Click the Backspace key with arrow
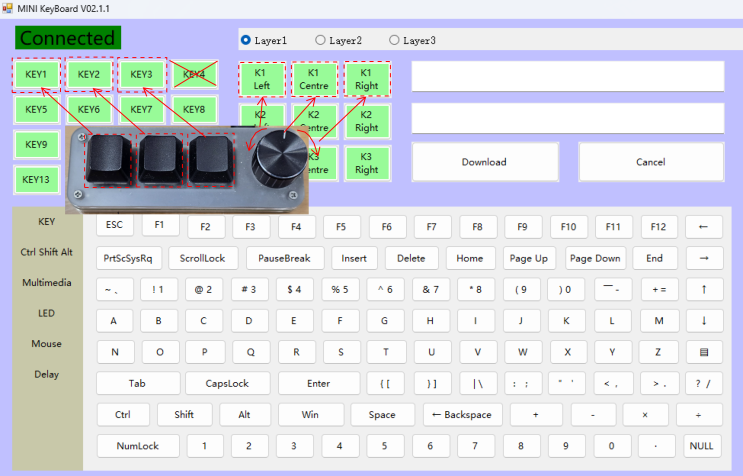 (462, 414)
